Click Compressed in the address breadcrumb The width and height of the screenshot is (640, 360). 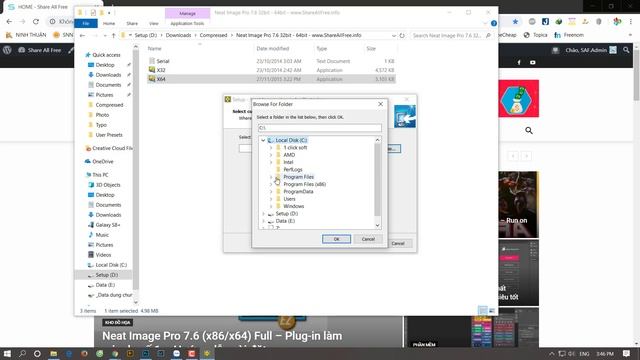pyautogui.click(x=213, y=36)
